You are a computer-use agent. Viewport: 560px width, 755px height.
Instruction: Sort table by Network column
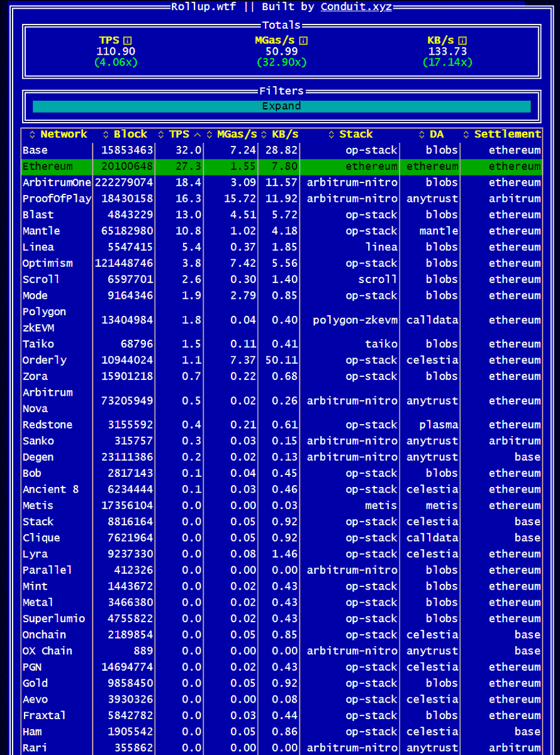pyautogui.click(x=57, y=134)
